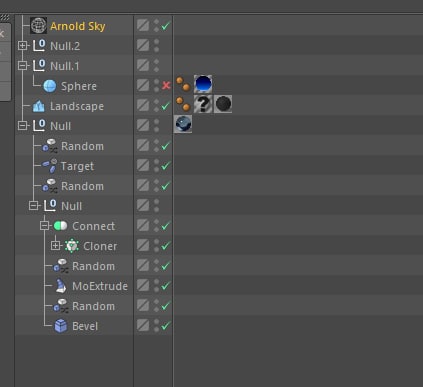Toggle visibility dots for Cloner

156,246
